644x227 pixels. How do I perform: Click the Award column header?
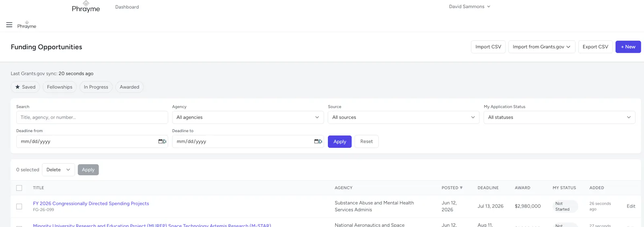[522, 188]
